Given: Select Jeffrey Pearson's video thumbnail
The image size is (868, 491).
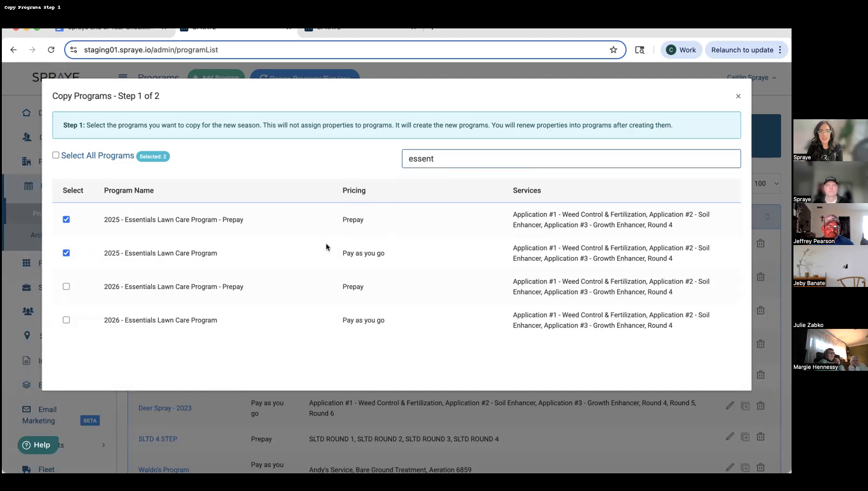Looking at the screenshot, I should pyautogui.click(x=830, y=224).
